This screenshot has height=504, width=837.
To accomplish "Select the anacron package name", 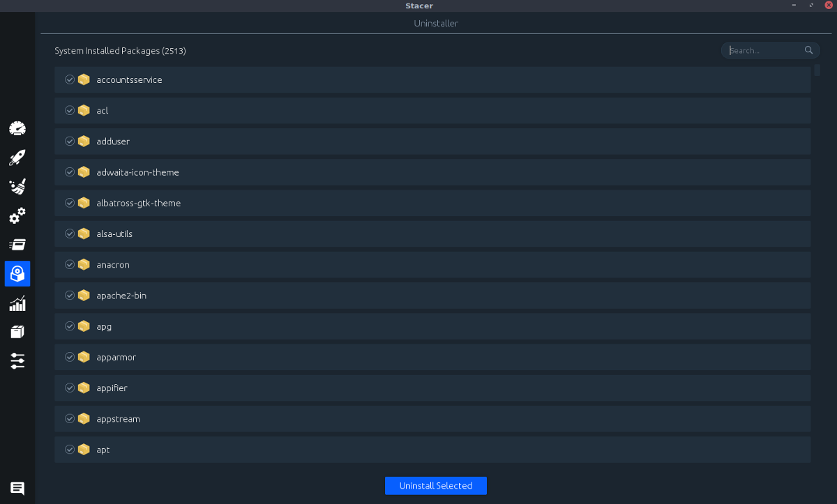I will tap(113, 265).
